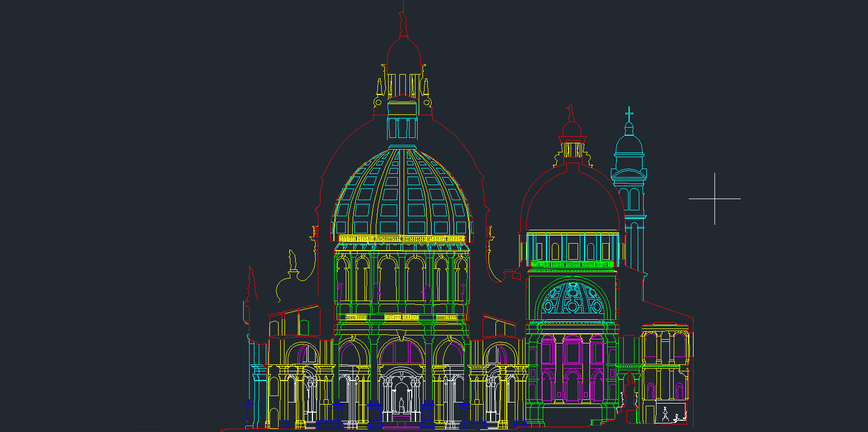Image resolution: width=868 pixels, height=432 pixels.
Task: Pick the yellow balustrade at the main dome base
Action: (x=402, y=238)
